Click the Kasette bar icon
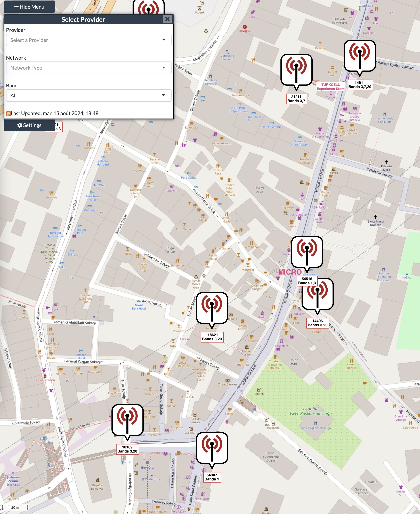 [320, 44]
